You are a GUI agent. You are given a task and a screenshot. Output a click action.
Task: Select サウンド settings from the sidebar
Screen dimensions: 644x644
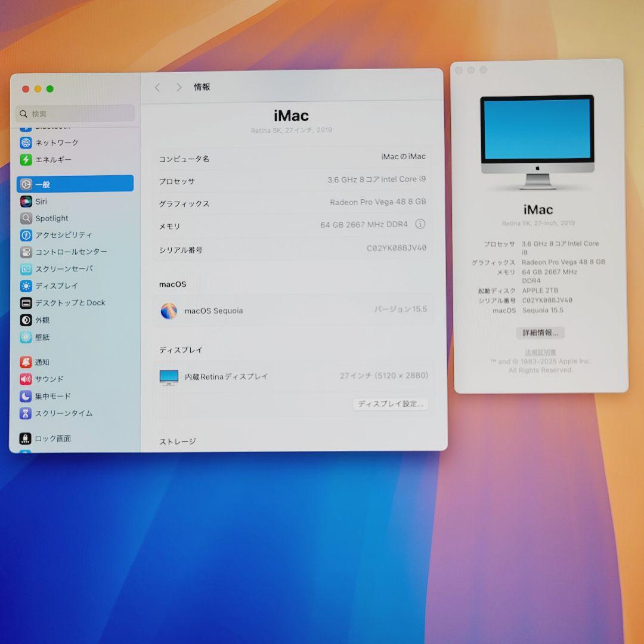pyautogui.click(x=49, y=378)
